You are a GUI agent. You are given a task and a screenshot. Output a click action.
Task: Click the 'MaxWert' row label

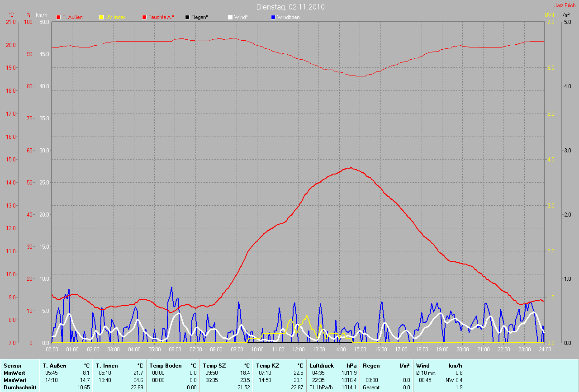click(15, 380)
